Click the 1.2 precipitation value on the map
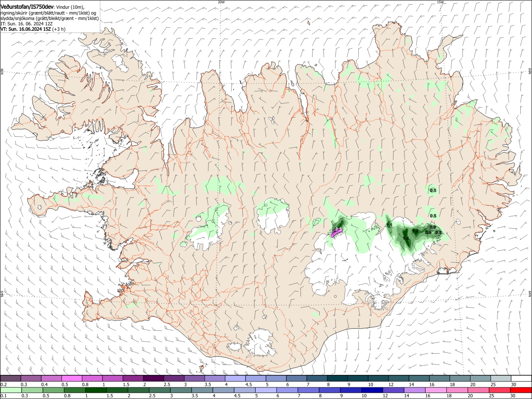Viewport: 532px width, 399px height. [415, 231]
